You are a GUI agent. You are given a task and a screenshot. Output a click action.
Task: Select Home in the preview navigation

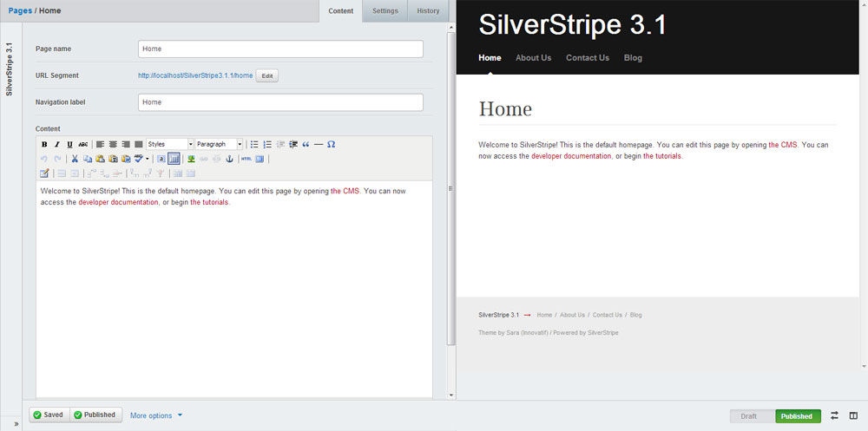point(490,57)
